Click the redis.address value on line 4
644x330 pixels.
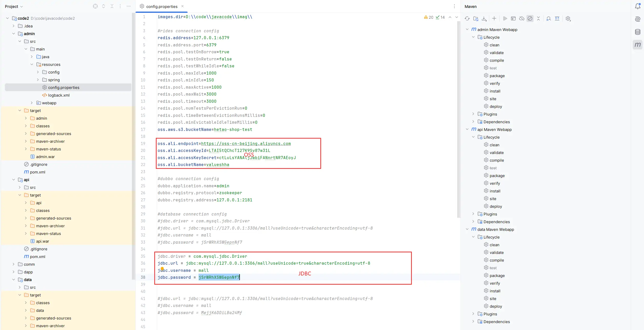[x=211, y=38]
